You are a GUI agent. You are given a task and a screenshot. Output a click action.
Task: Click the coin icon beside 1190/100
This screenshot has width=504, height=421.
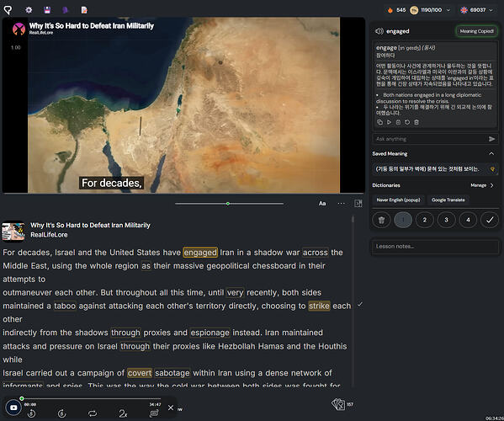(x=414, y=10)
